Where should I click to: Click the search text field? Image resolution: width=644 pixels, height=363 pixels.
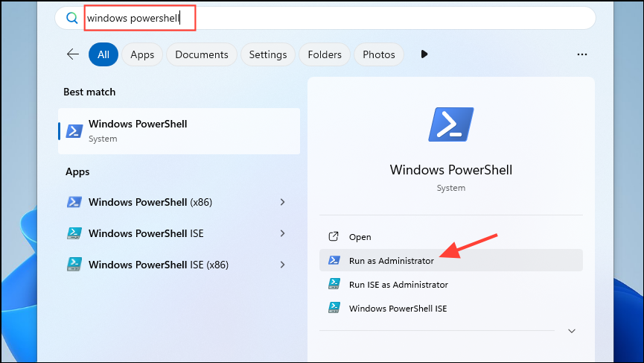(325, 18)
